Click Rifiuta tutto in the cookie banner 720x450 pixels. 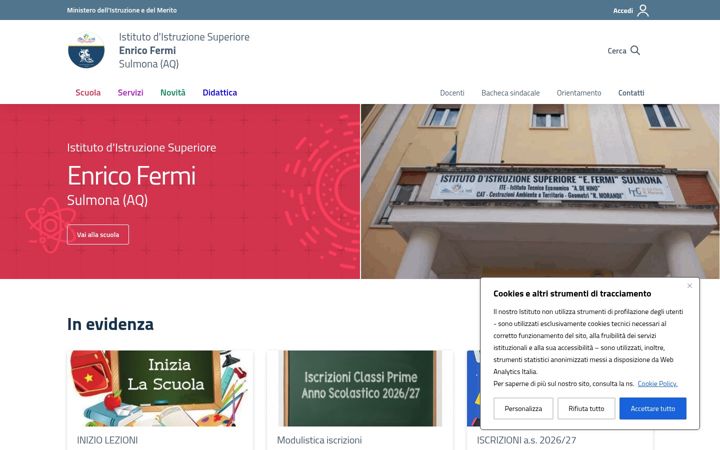586,409
